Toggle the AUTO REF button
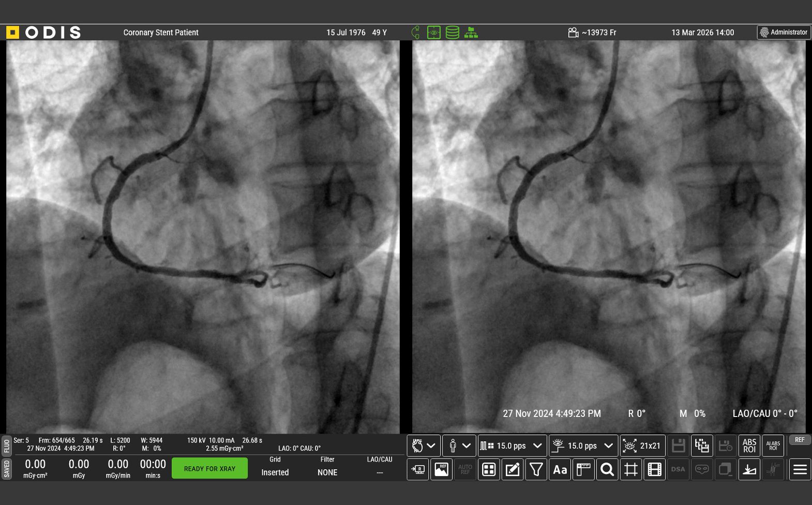The height and width of the screenshot is (505, 812). 465,469
